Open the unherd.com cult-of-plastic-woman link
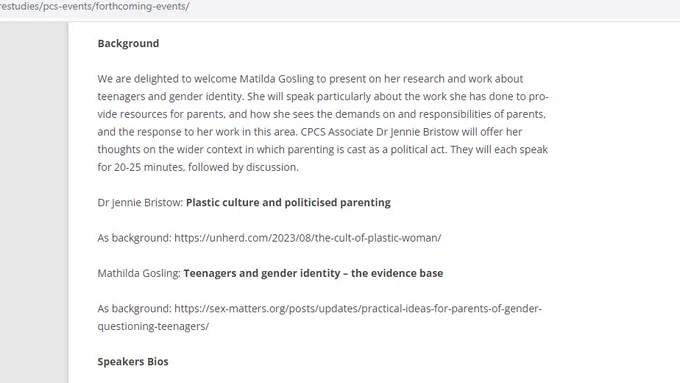This screenshot has height=383, width=680. tap(307, 238)
